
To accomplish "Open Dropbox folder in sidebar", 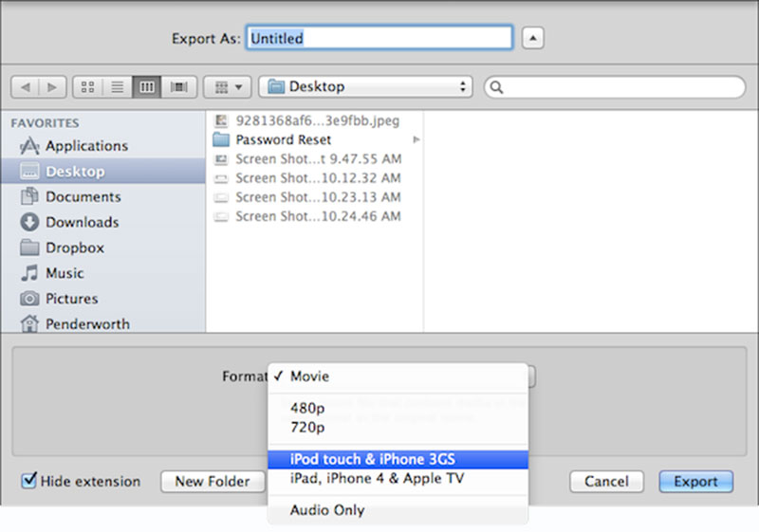I will point(74,248).
